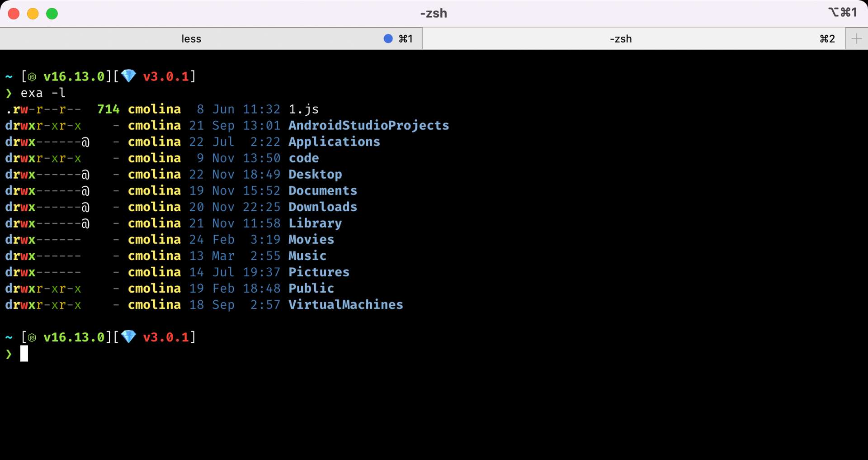Click the Node.js icon in the top prompt

tap(32, 77)
